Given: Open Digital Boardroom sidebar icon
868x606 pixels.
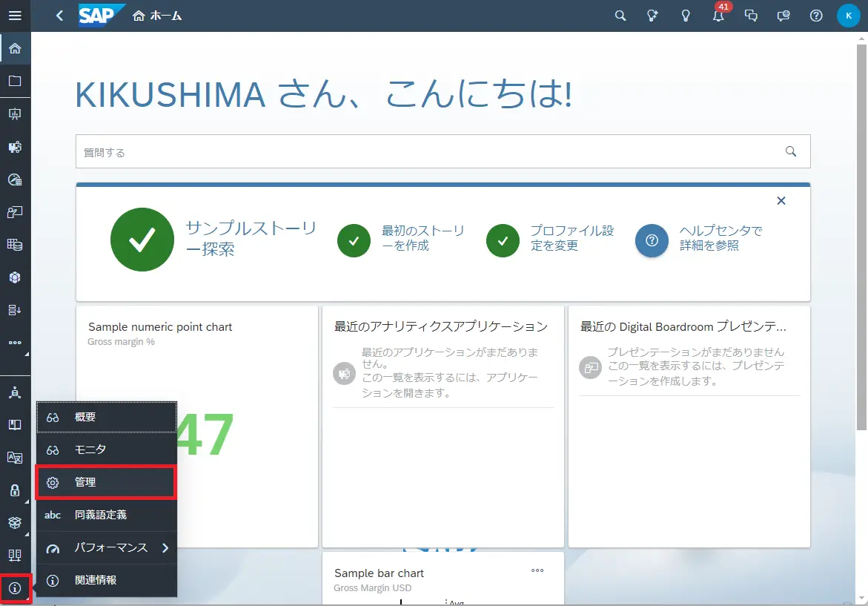Looking at the screenshot, I should [x=15, y=212].
